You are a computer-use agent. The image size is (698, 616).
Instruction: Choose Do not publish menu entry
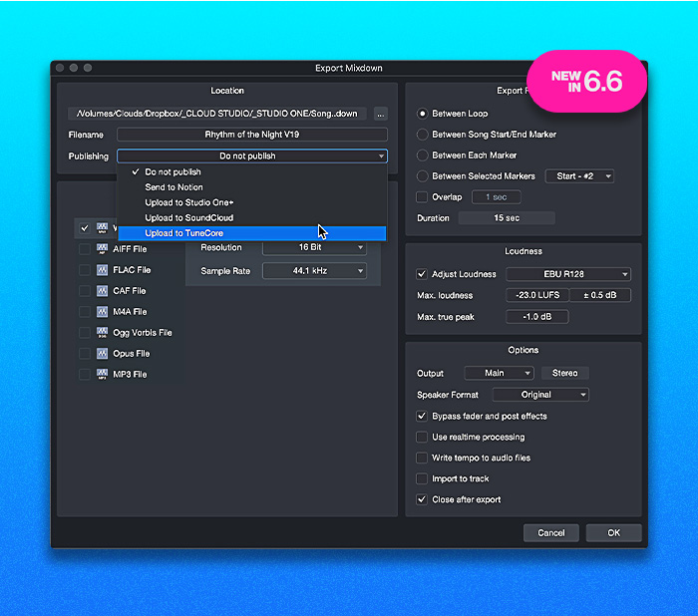[252, 171]
